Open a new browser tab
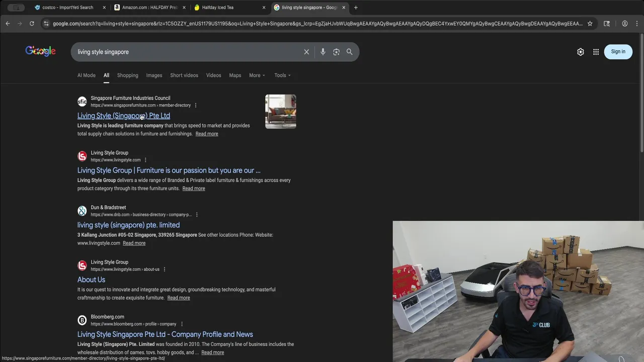 pos(356,8)
